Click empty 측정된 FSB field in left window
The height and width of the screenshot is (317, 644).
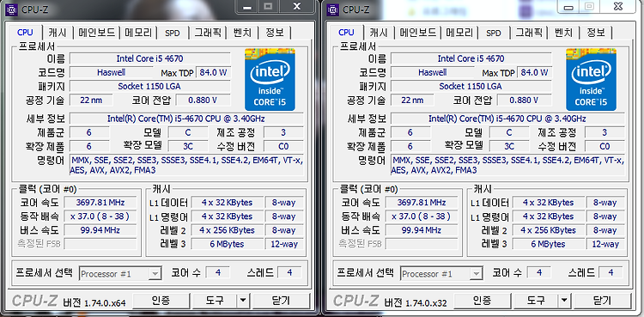100,244
